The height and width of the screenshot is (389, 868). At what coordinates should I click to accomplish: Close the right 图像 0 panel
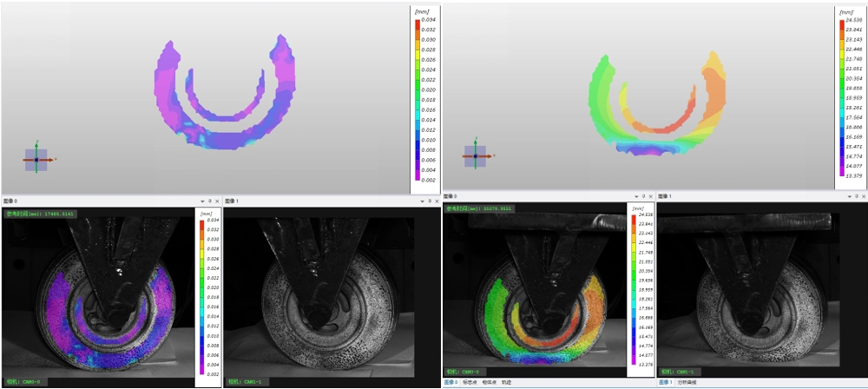click(650, 197)
